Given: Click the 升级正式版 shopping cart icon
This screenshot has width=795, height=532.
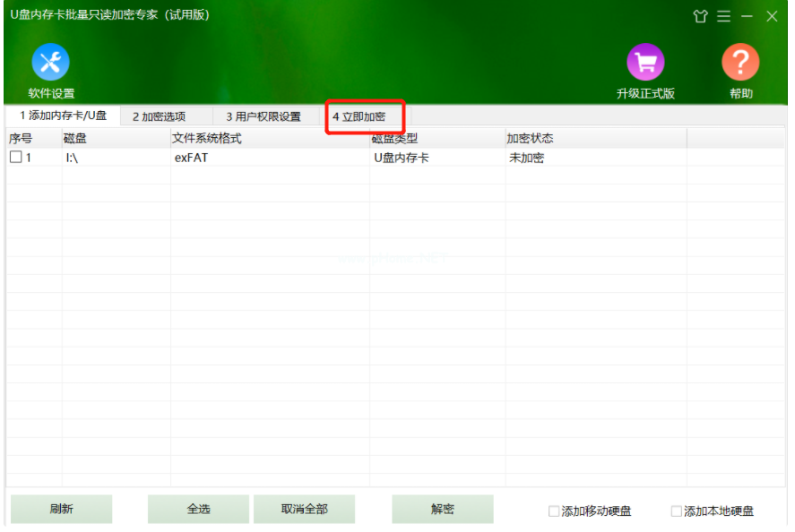Looking at the screenshot, I should tap(645, 63).
